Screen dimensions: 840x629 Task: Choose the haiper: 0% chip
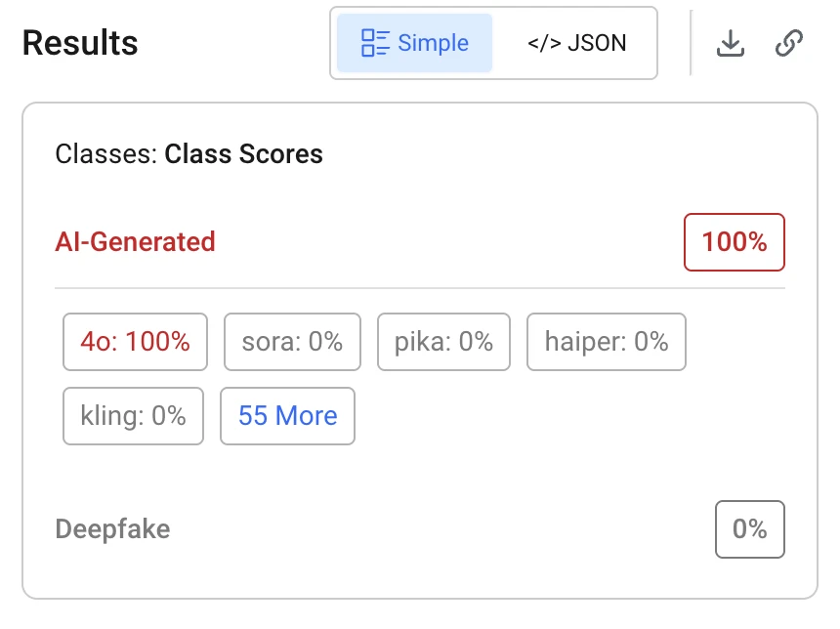[x=606, y=342]
